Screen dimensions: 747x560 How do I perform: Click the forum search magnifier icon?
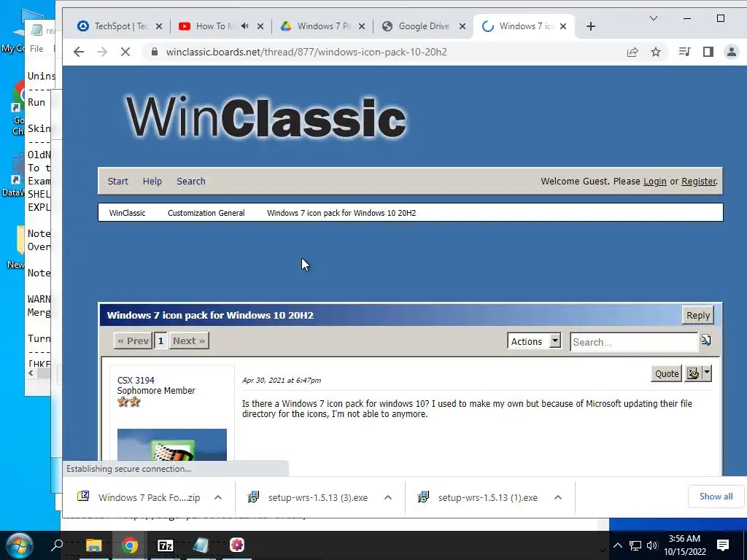click(x=705, y=341)
